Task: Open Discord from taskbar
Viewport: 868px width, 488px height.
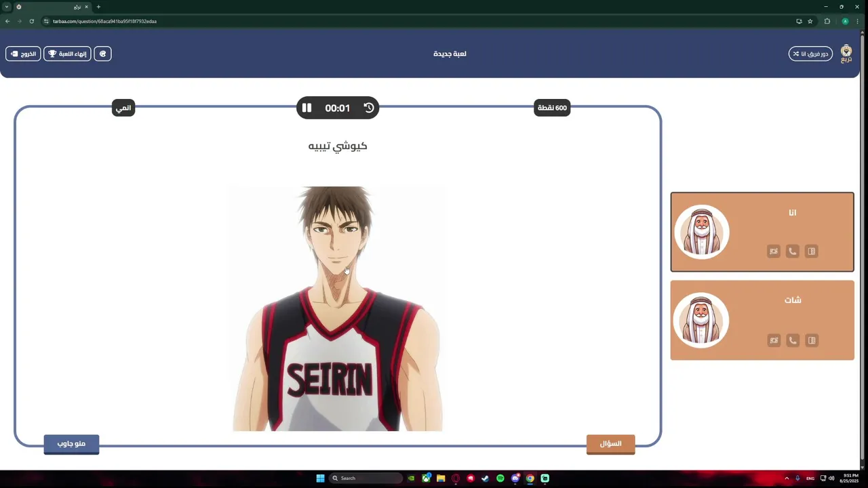Action: point(515,478)
